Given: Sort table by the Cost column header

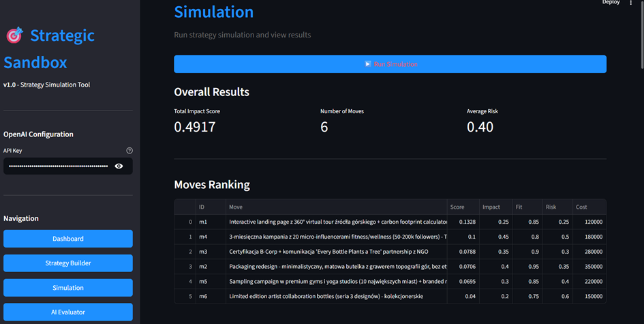Looking at the screenshot, I should coord(589,207).
